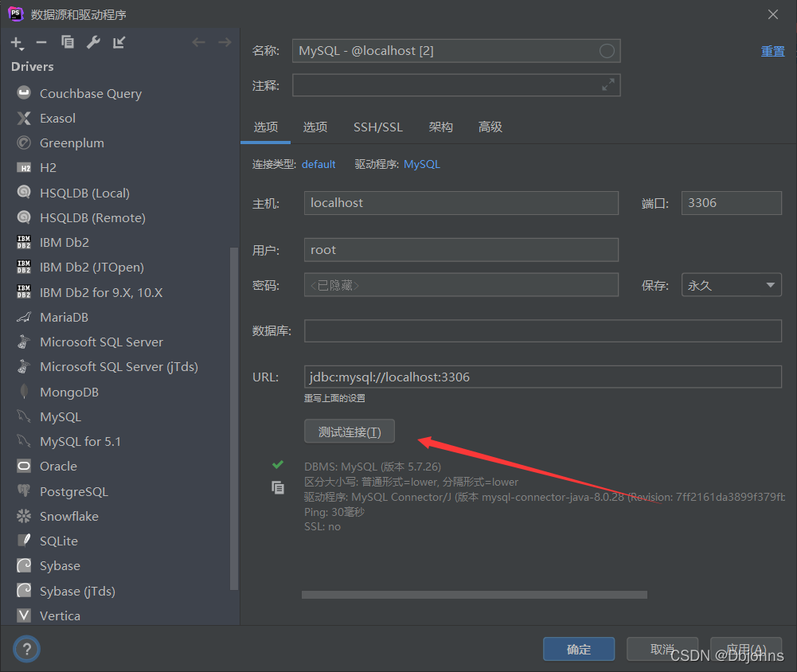Select the Greenplum driver
Screen dimensions: 797x672
pyautogui.click(x=72, y=143)
